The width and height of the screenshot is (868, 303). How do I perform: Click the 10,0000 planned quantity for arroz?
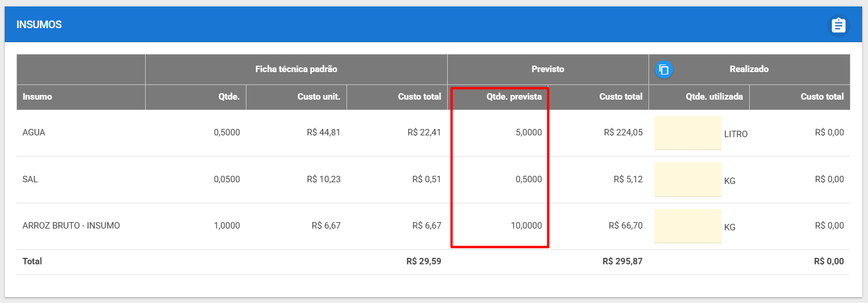(x=526, y=226)
